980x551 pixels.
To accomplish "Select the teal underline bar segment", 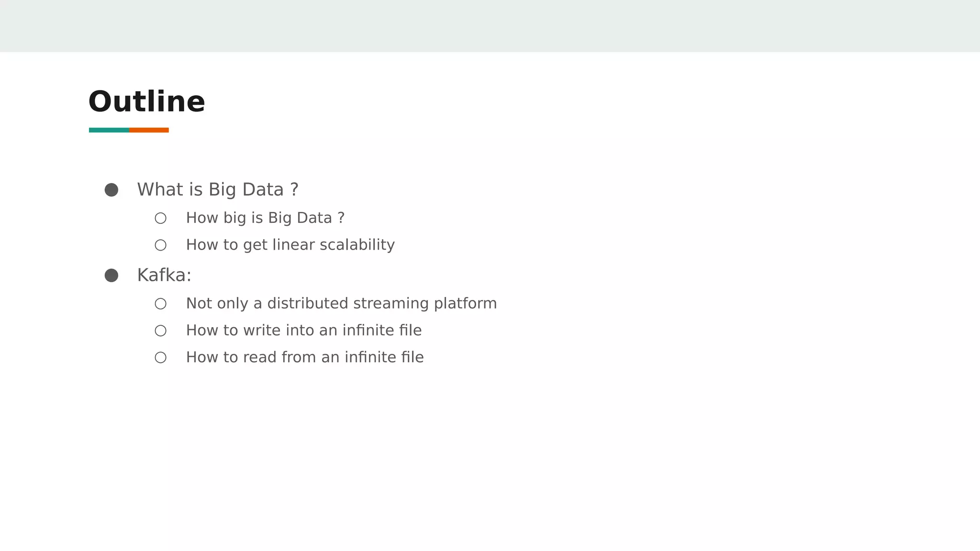I will pos(109,130).
